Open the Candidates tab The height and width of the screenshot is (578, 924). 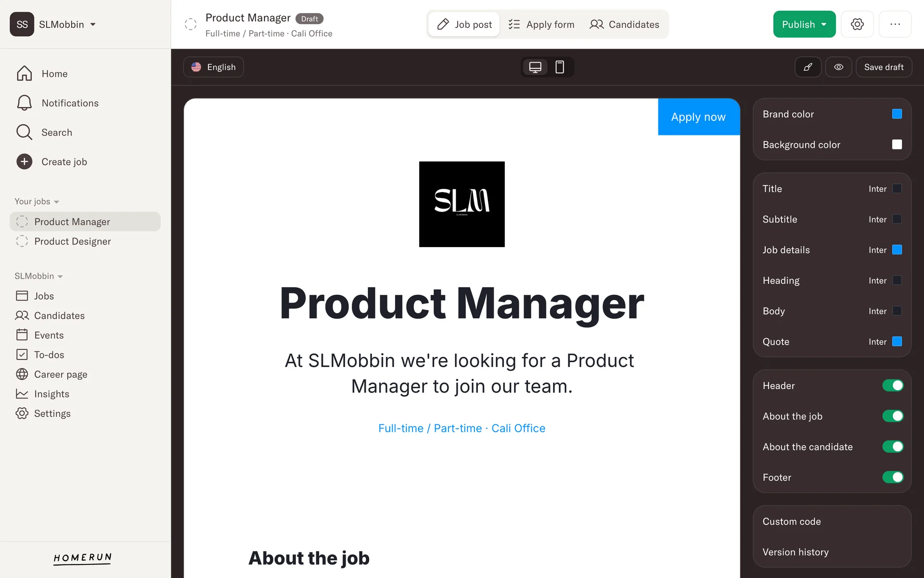[624, 24]
